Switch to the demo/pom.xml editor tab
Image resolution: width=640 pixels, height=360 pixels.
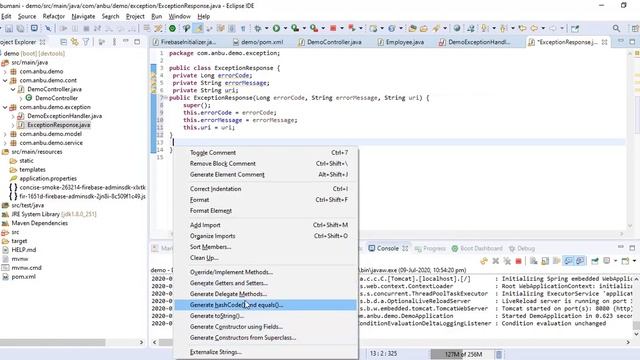click(258, 42)
